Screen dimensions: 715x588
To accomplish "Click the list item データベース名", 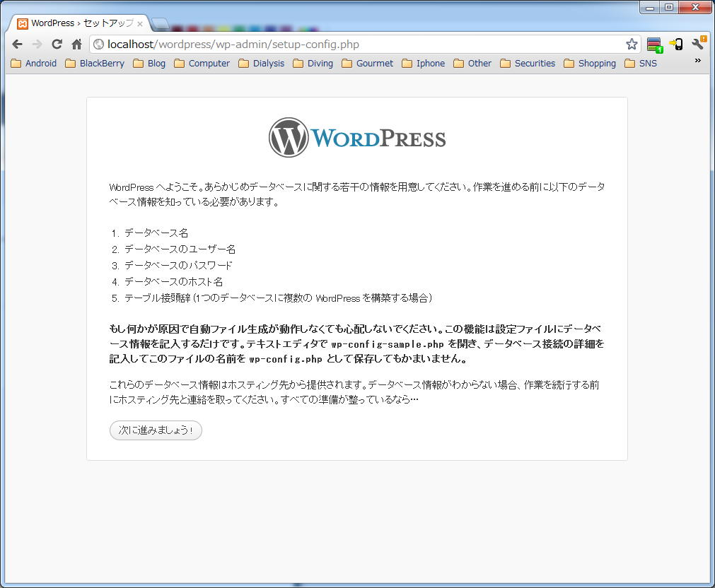I will pyautogui.click(x=156, y=233).
